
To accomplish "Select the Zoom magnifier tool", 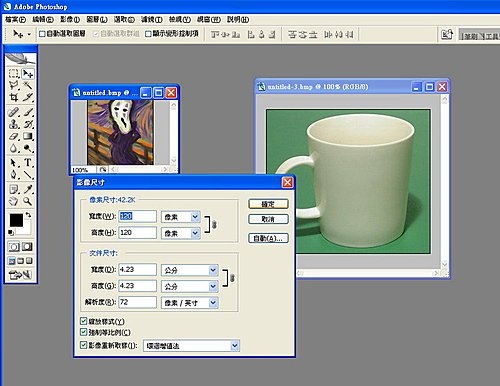I will tap(28, 201).
